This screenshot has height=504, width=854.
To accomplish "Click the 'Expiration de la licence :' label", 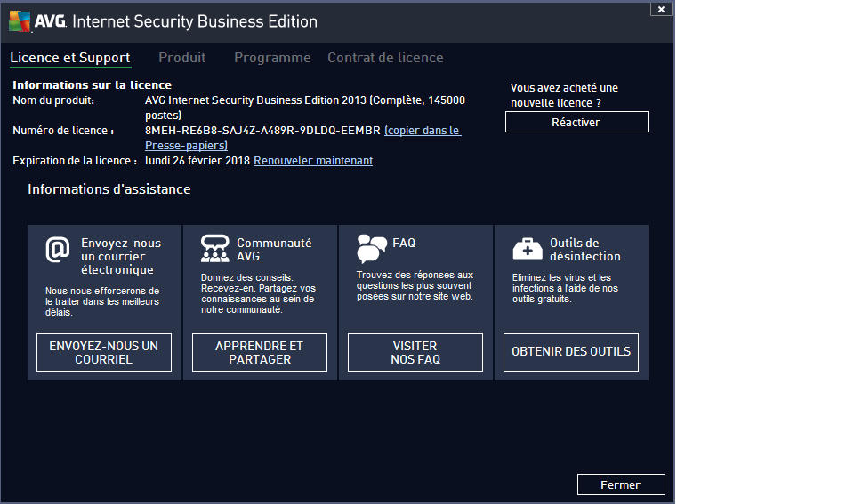I will click(x=75, y=161).
